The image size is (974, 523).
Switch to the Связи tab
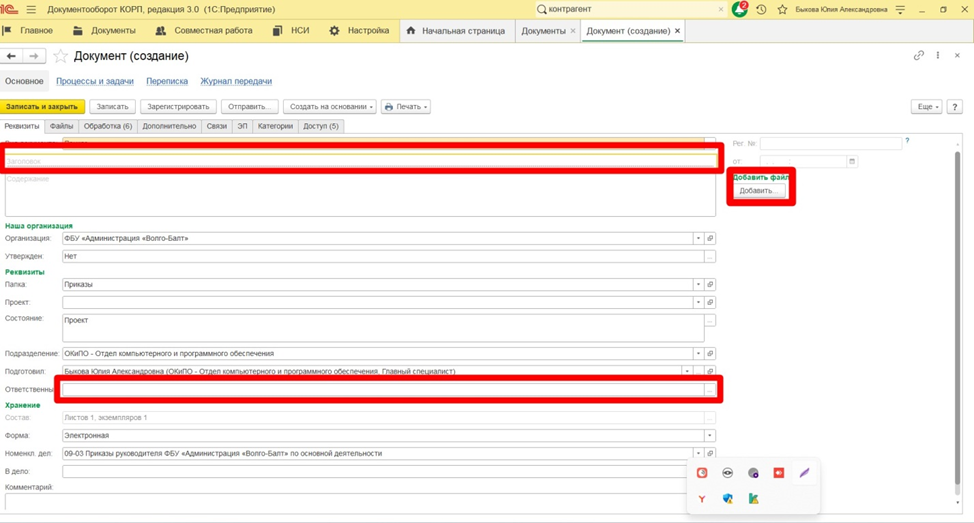coord(217,126)
